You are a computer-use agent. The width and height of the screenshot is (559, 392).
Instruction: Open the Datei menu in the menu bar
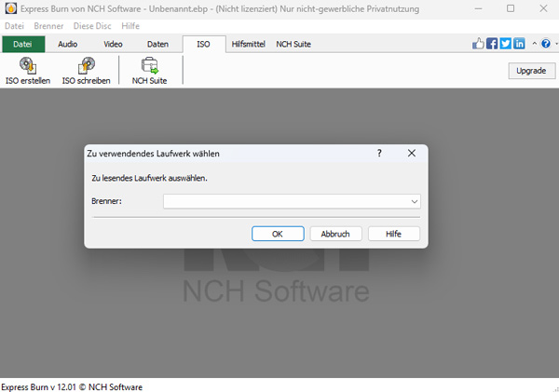(14, 26)
